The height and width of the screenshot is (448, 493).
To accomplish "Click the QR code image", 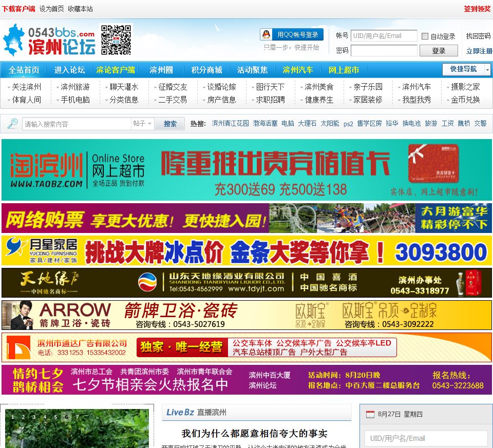I will click(x=116, y=40).
